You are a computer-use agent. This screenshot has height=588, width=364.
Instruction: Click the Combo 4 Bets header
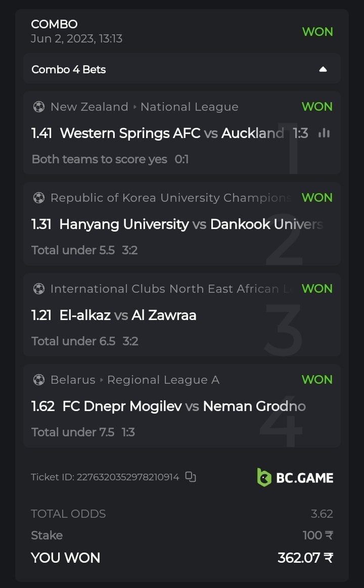click(69, 69)
